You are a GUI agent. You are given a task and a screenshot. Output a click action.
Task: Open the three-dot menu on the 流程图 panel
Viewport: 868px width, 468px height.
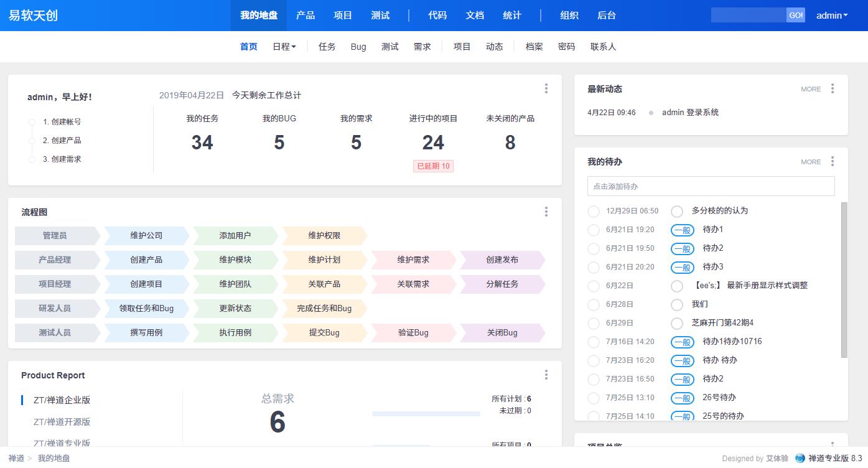(546, 212)
